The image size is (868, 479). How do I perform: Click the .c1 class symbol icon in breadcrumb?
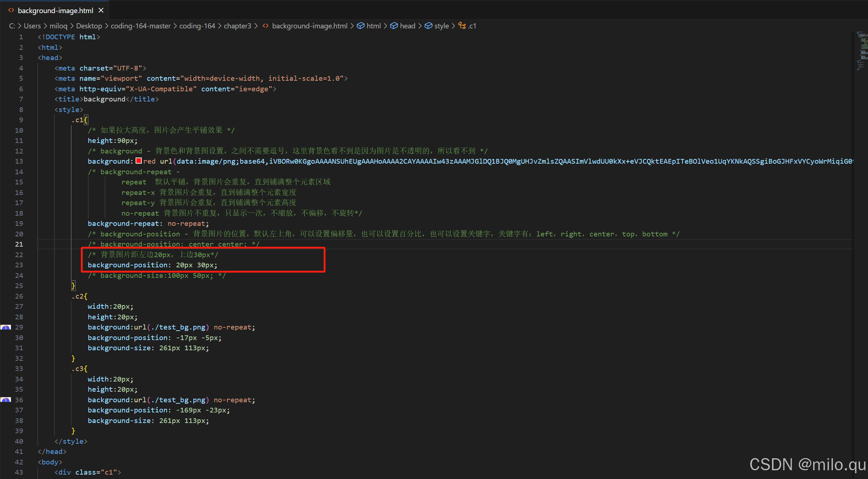[x=462, y=25]
